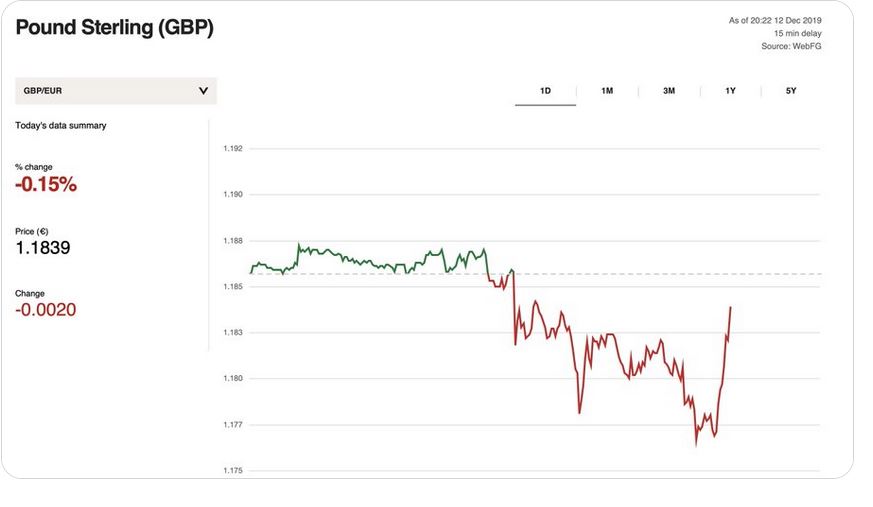
Task: Open the GBP/EUR currency pair dropdown
Action: (x=115, y=91)
